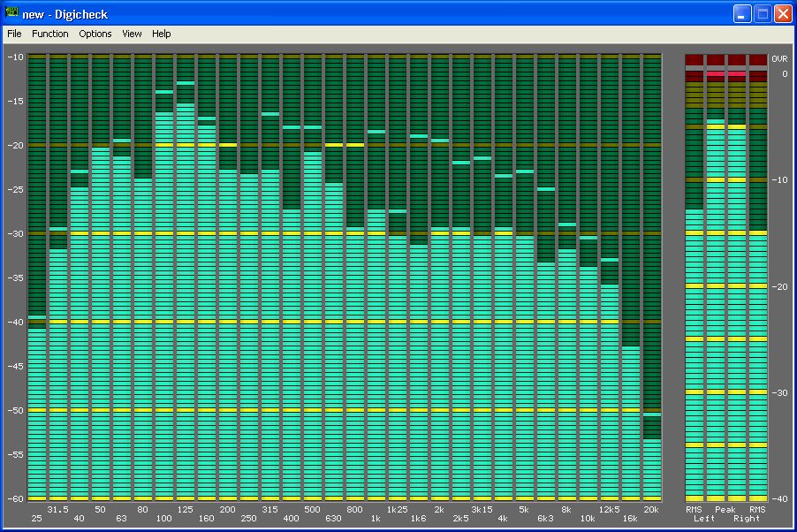Click the 20k frequency band bar

click(x=652, y=468)
